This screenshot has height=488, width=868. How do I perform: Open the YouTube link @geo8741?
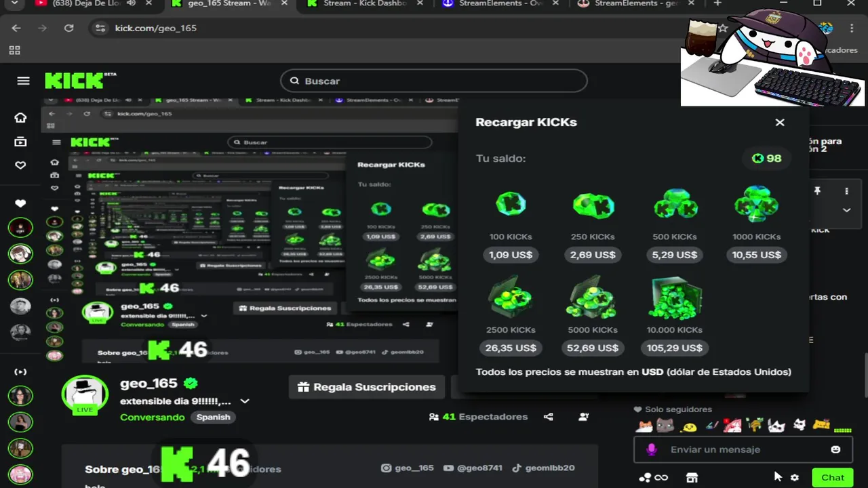pyautogui.click(x=473, y=468)
